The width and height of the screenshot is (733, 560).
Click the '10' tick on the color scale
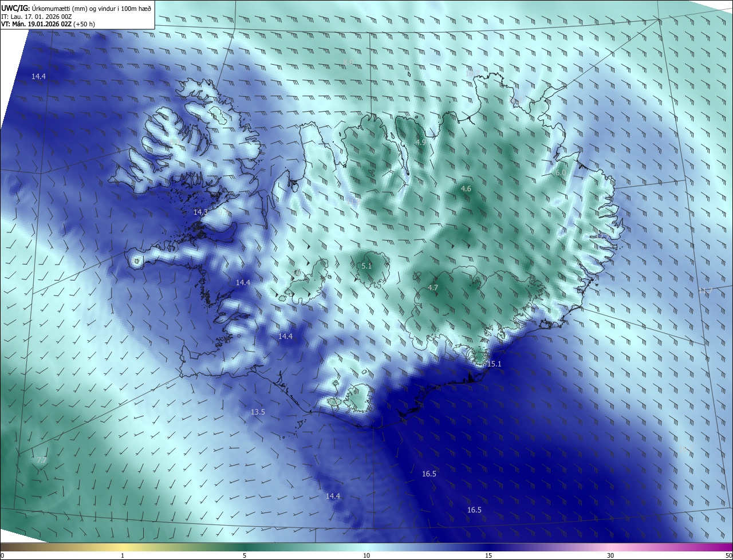[366, 555]
